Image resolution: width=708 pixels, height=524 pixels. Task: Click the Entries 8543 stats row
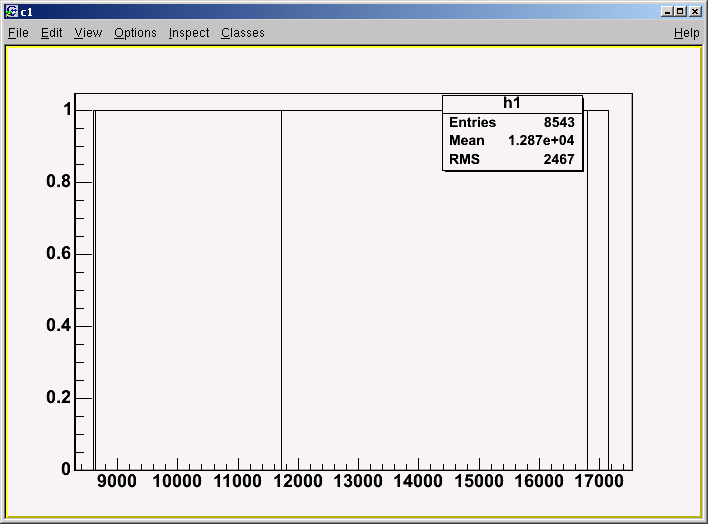512,122
